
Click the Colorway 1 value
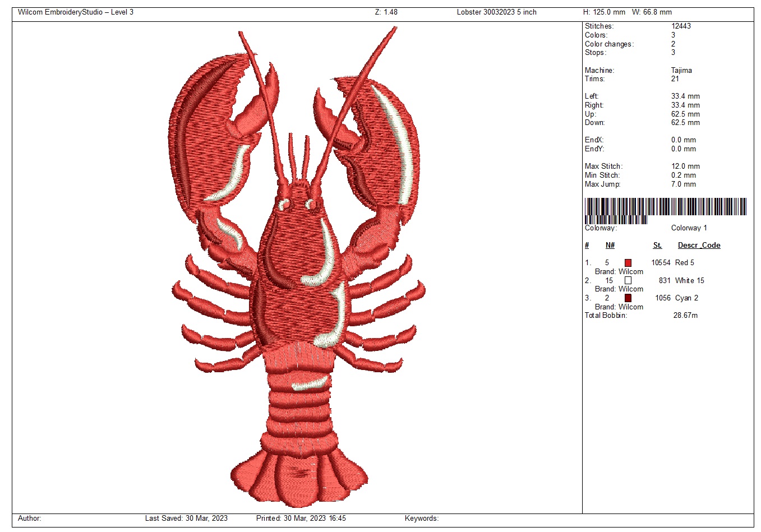[689, 228]
